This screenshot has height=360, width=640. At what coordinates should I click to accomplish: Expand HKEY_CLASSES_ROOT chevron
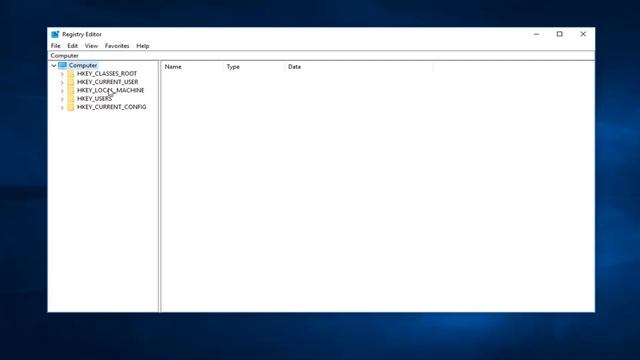tap(62, 74)
